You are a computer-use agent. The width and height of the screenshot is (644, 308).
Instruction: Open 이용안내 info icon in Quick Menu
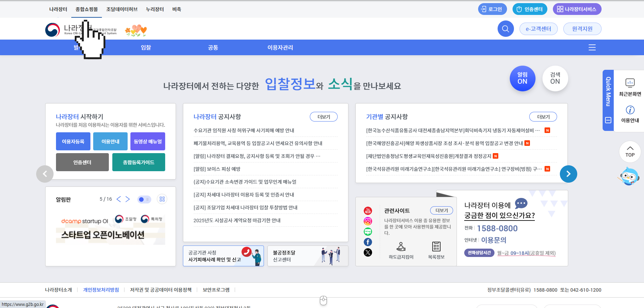(x=630, y=114)
